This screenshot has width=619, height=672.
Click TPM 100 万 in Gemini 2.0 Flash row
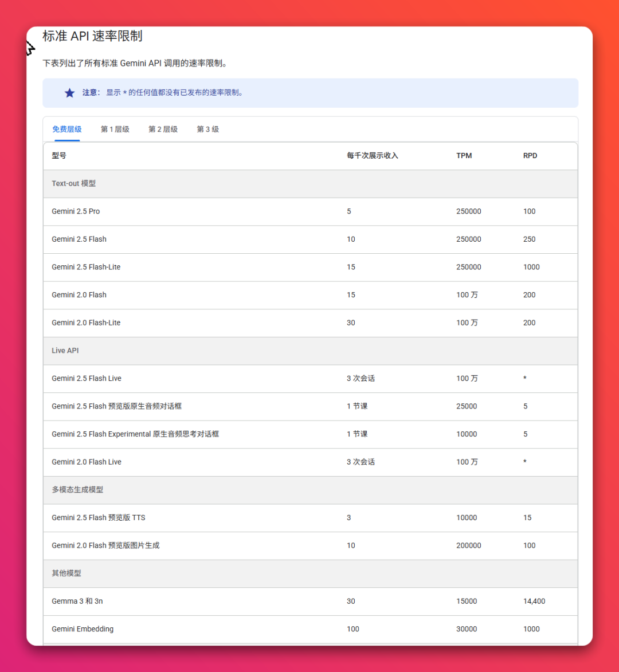[x=467, y=295]
